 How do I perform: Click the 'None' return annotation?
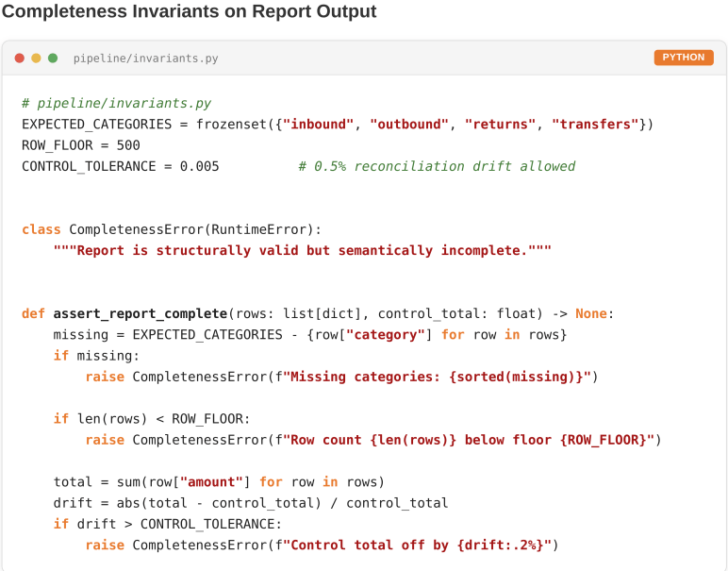(x=591, y=313)
